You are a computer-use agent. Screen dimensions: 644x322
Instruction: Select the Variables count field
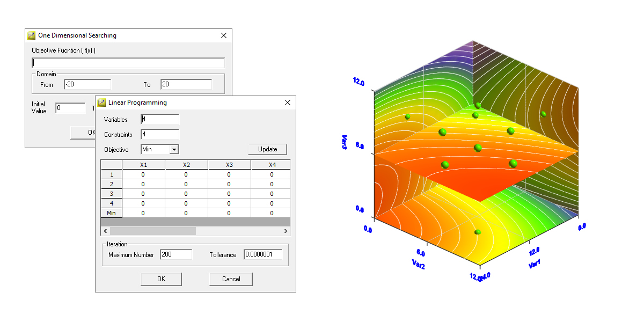point(160,119)
